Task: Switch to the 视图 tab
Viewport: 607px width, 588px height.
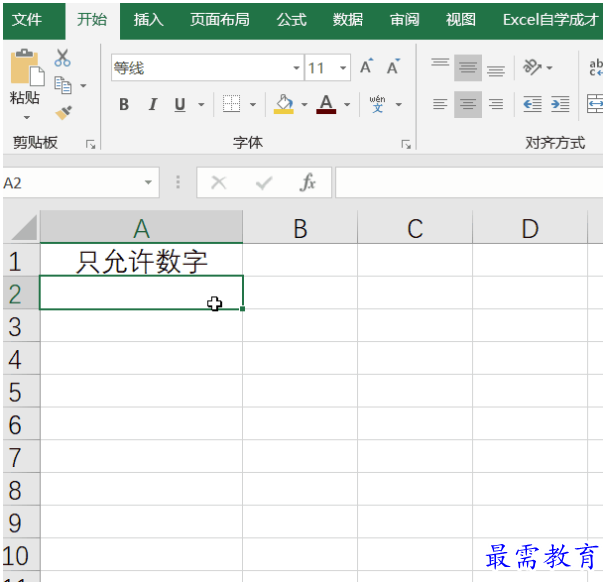Action: (x=460, y=20)
